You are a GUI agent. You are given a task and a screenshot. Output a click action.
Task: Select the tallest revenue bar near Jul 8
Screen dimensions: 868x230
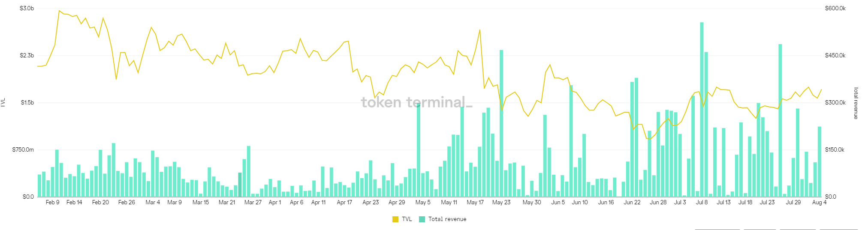[702, 109]
